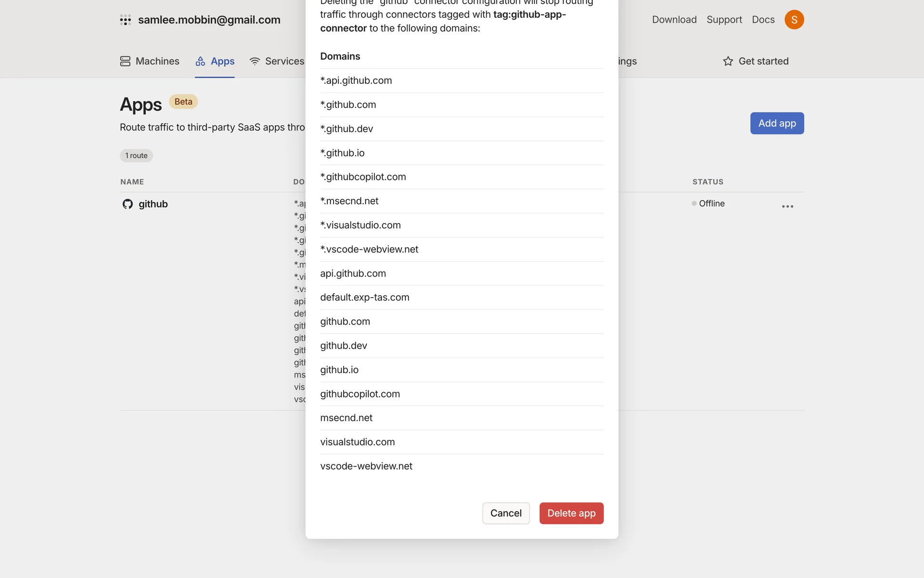Click the Machines server icon
Viewport: 924px width, 578px height.
pos(125,61)
